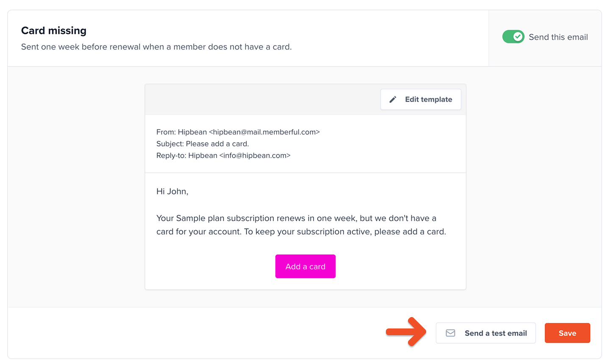610x364 pixels.
Task: Click the Sample plan subscription body paragraph
Action: coord(301,225)
